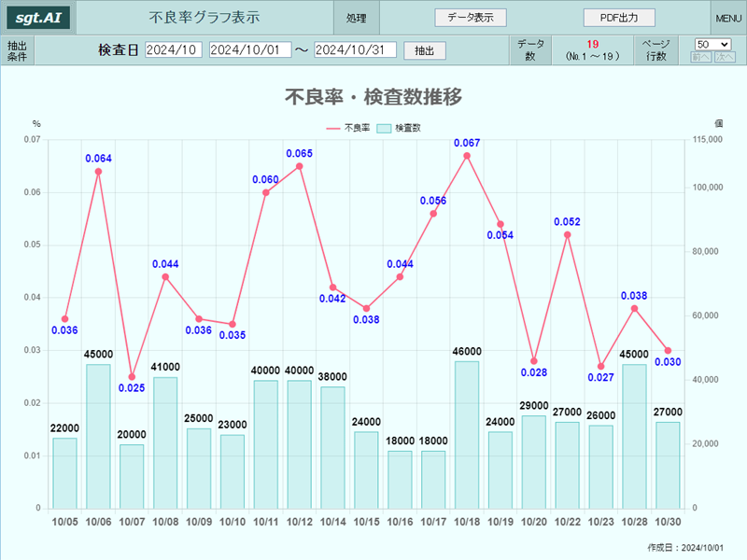Click the 抽出 extract button
The image size is (747, 560).
[425, 50]
